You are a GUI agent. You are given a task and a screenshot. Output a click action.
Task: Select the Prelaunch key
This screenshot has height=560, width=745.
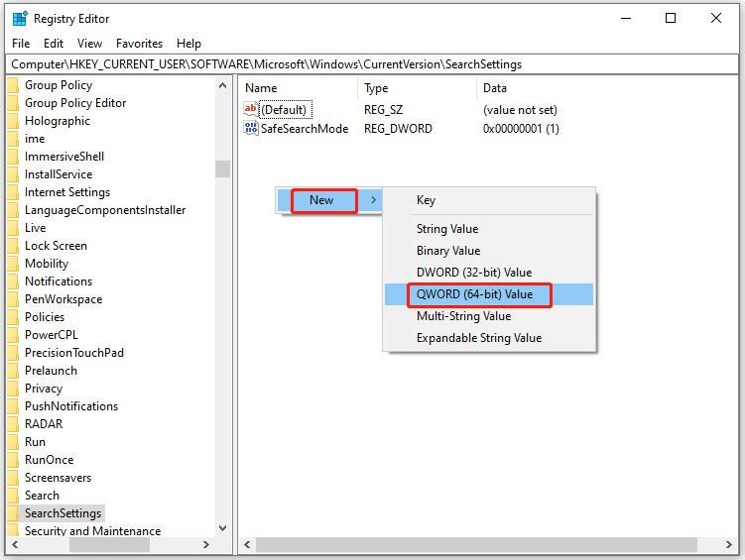(51, 371)
